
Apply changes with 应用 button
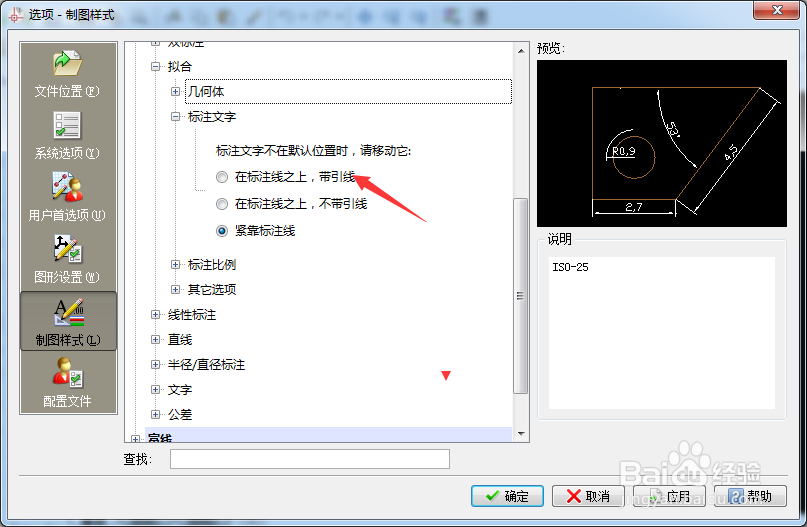click(669, 496)
